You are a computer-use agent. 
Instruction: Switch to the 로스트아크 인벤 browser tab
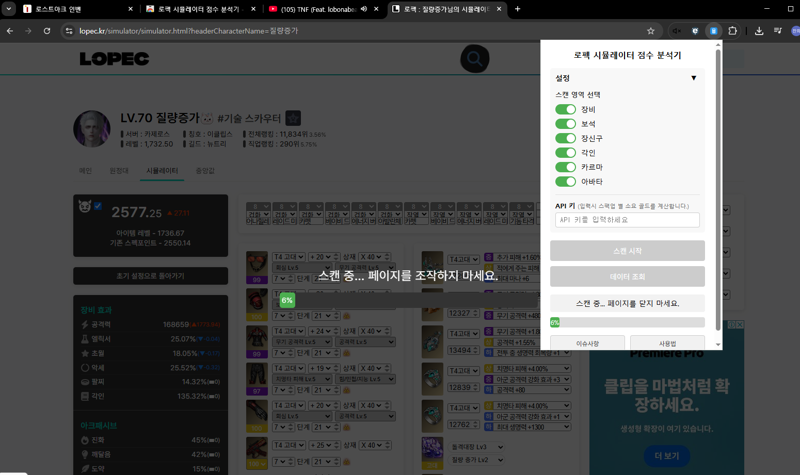pyautogui.click(x=78, y=9)
